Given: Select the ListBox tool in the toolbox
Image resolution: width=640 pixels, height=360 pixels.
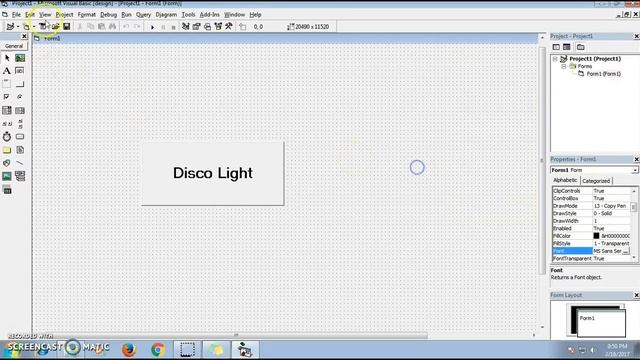Looking at the screenshot, I should click(x=20, y=110).
